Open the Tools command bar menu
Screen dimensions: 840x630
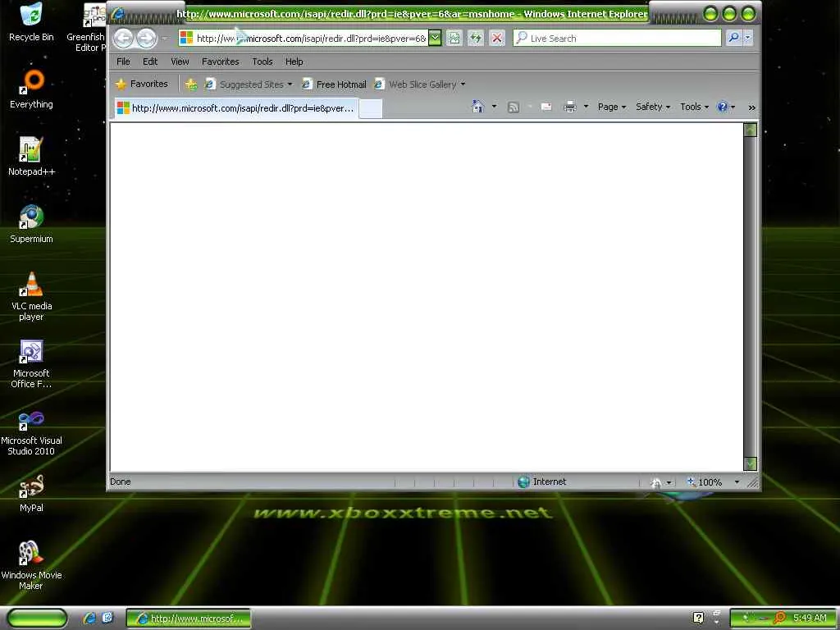coord(694,107)
